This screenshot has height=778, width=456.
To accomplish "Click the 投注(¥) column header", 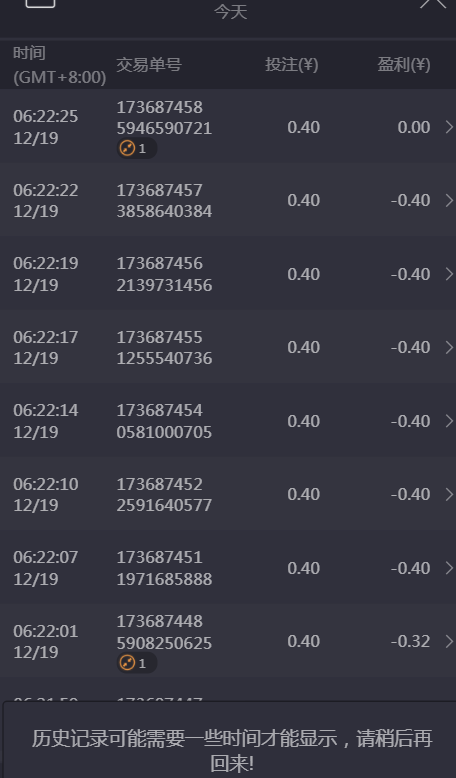I will 292,65.
